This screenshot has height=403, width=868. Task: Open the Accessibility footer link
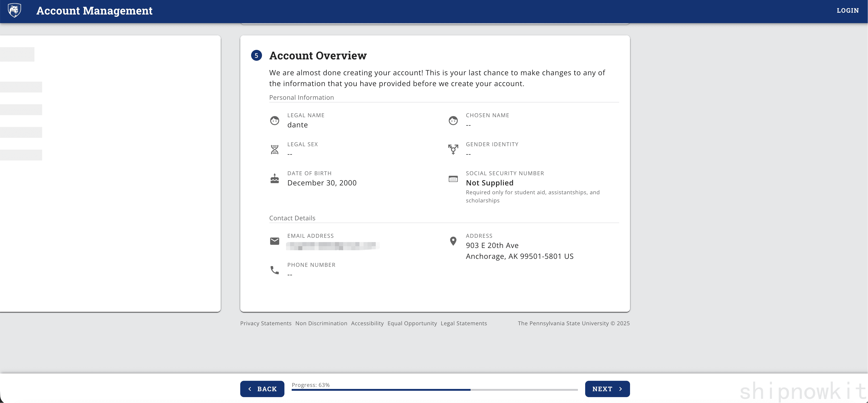(367, 323)
